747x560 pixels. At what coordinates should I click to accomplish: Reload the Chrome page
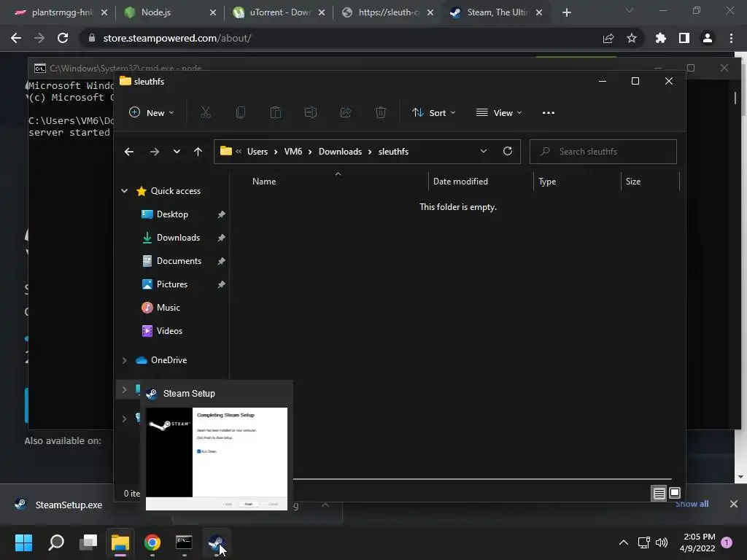[x=63, y=38]
